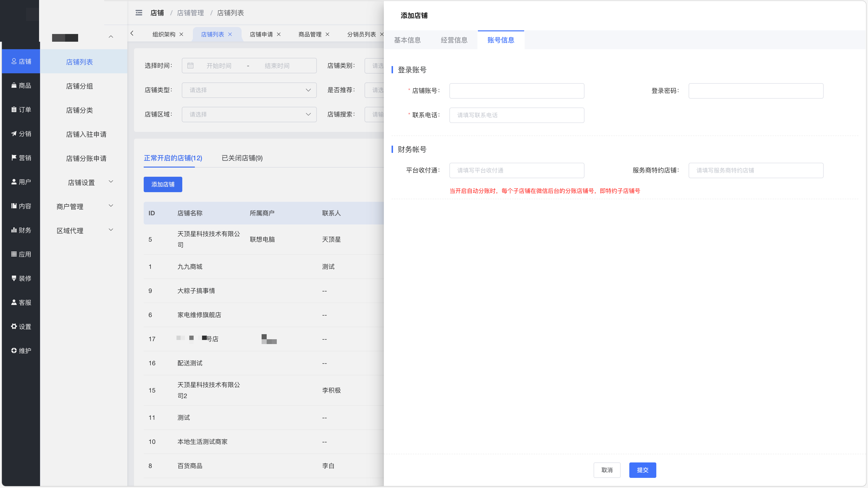
Task: Open the 店铺区域 dropdown
Action: (x=249, y=114)
